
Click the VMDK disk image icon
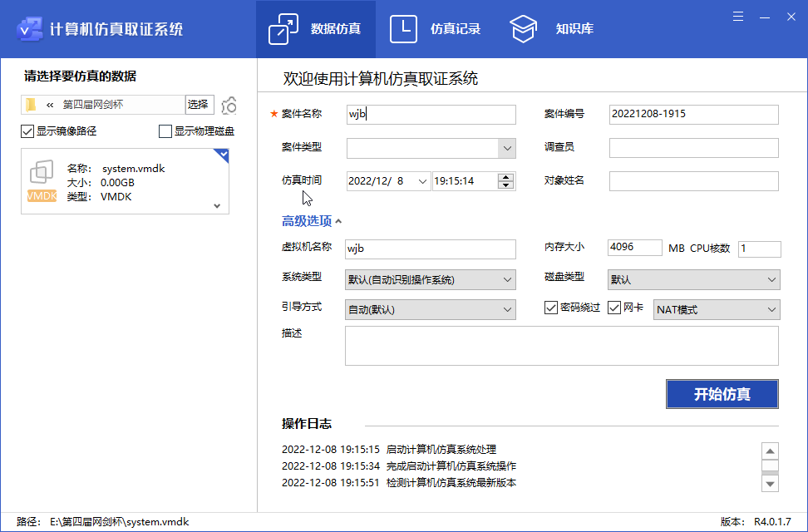[x=42, y=180]
